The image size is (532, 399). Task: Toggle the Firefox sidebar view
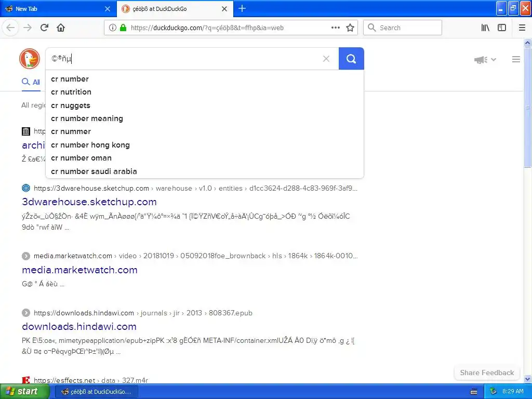pos(502,28)
